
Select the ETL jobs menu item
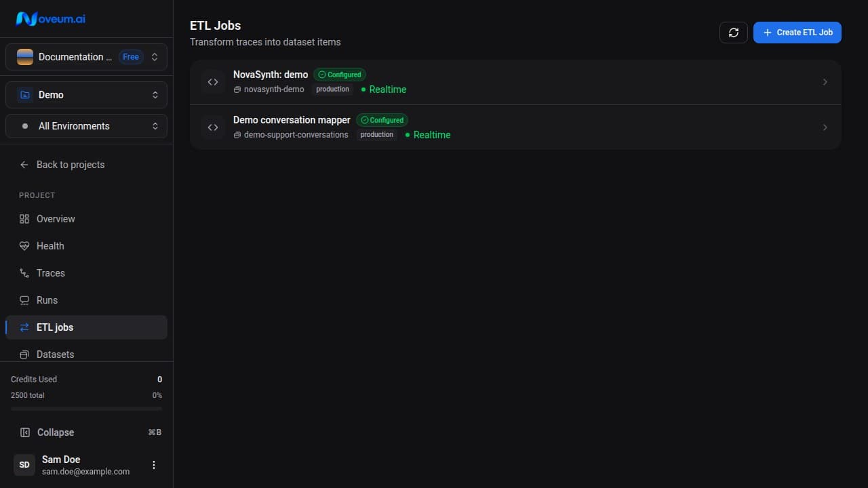click(86, 327)
